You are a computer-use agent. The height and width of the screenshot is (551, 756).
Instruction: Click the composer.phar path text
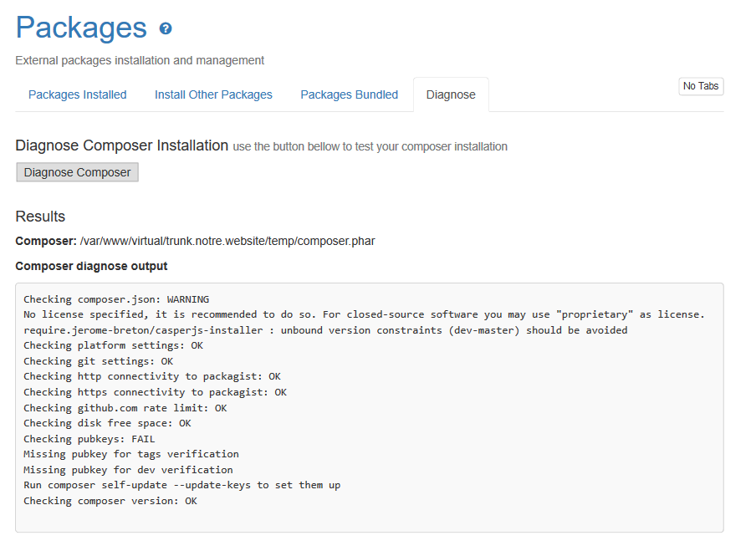pyautogui.click(x=227, y=241)
